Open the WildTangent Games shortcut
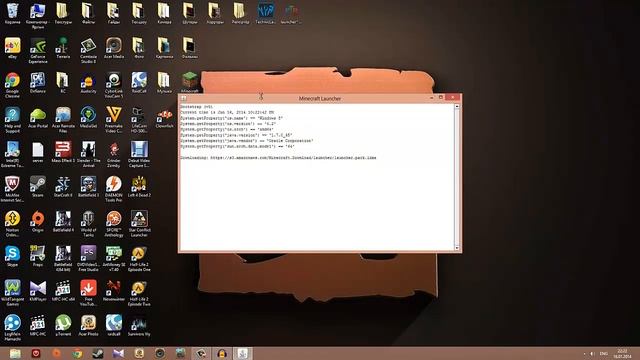 13,293
